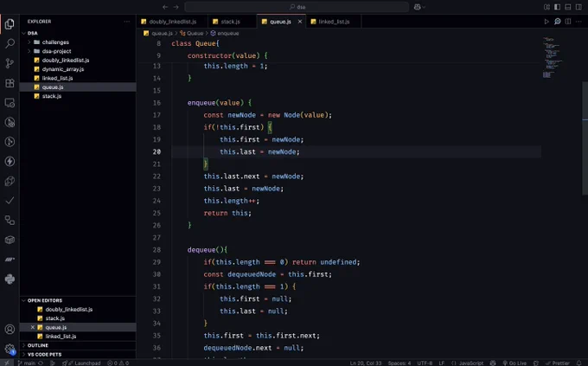Select the queue.js editor tab
The height and width of the screenshot is (366, 588).
[x=280, y=22]
